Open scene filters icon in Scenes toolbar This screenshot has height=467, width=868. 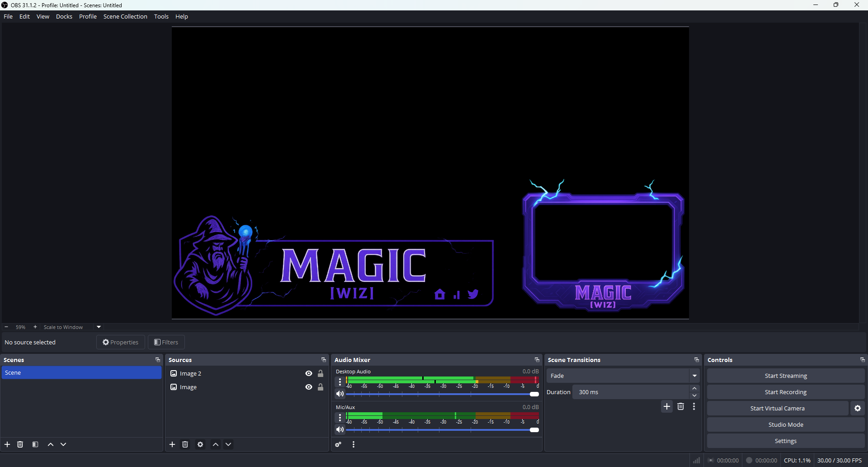35,444
